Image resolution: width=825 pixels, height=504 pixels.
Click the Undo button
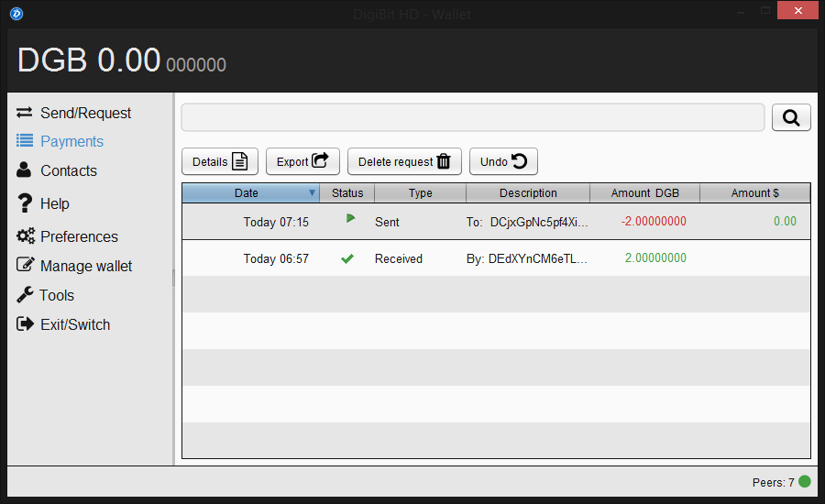[503, 161]
